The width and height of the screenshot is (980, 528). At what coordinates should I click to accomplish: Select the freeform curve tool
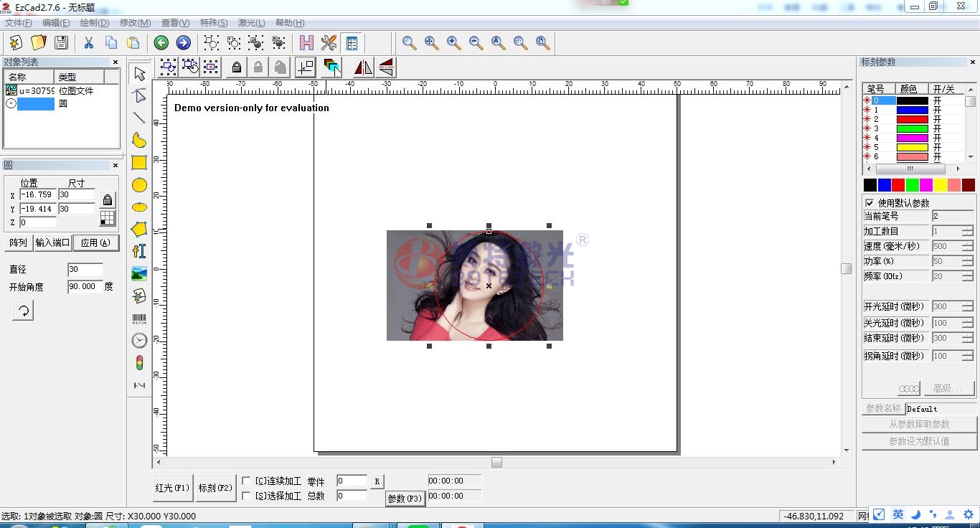coord(139,140)
